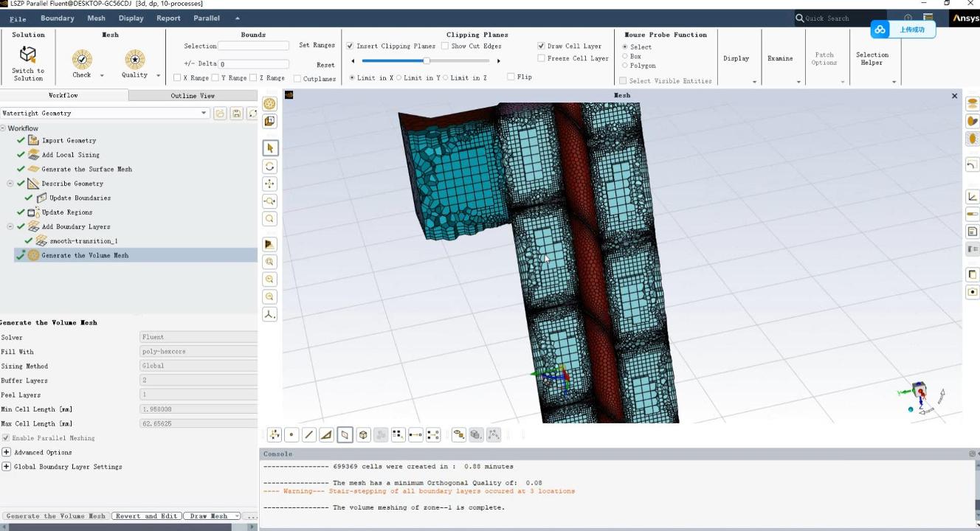Viewport: 980px width, 531px height.
Task: Click the Reset button in Bounds
Action: (325, 65)
